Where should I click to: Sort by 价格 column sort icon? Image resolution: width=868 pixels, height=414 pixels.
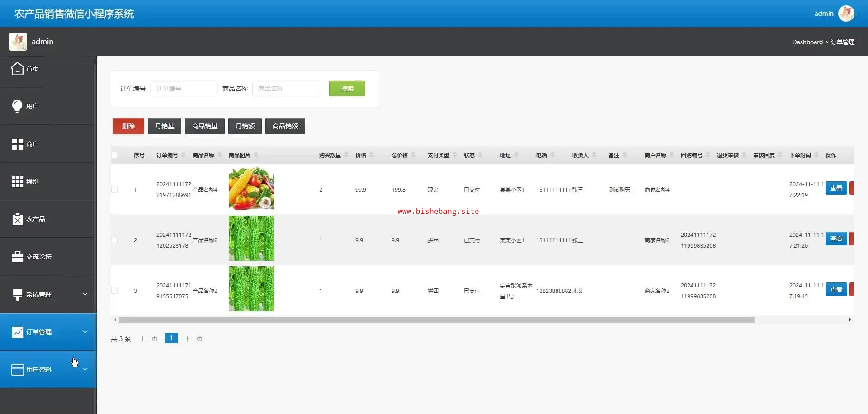pos(371,155)
